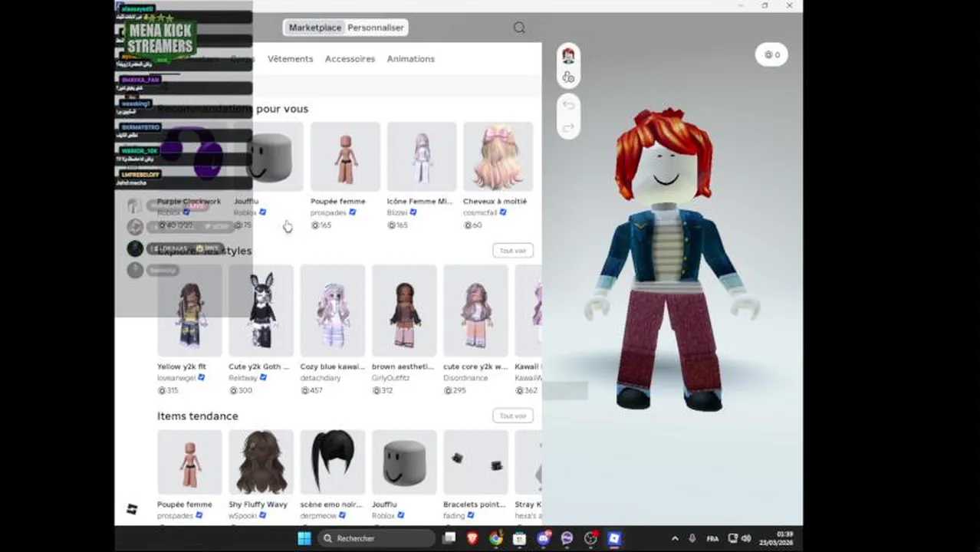Open Task View on the taskbar
Screen dimensions: 980x552
tap(449, 538)
